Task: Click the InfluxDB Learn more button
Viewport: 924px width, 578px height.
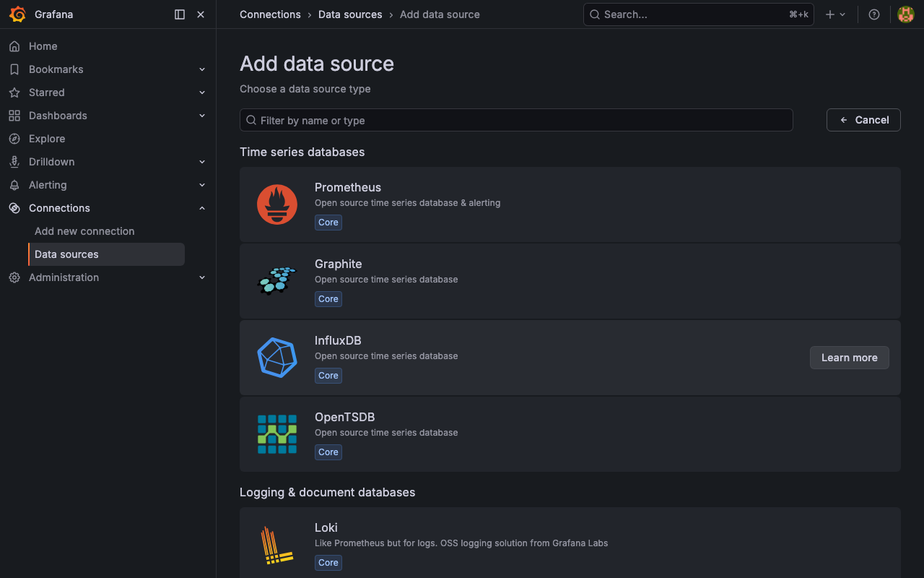Action: [850, 358]
